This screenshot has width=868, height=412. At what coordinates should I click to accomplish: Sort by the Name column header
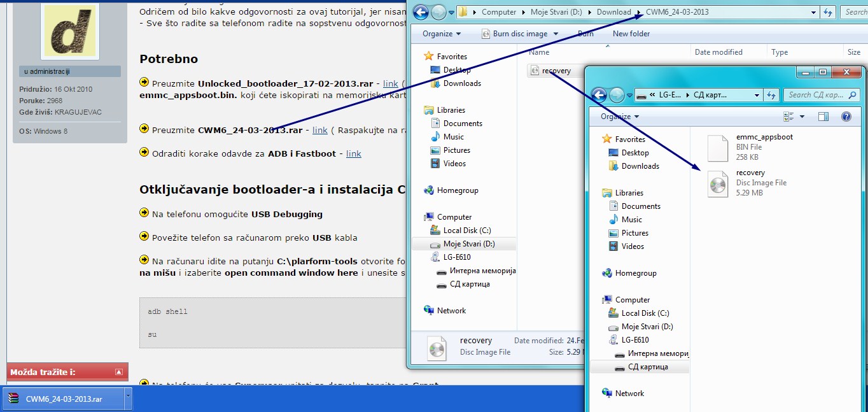point(539,52)
